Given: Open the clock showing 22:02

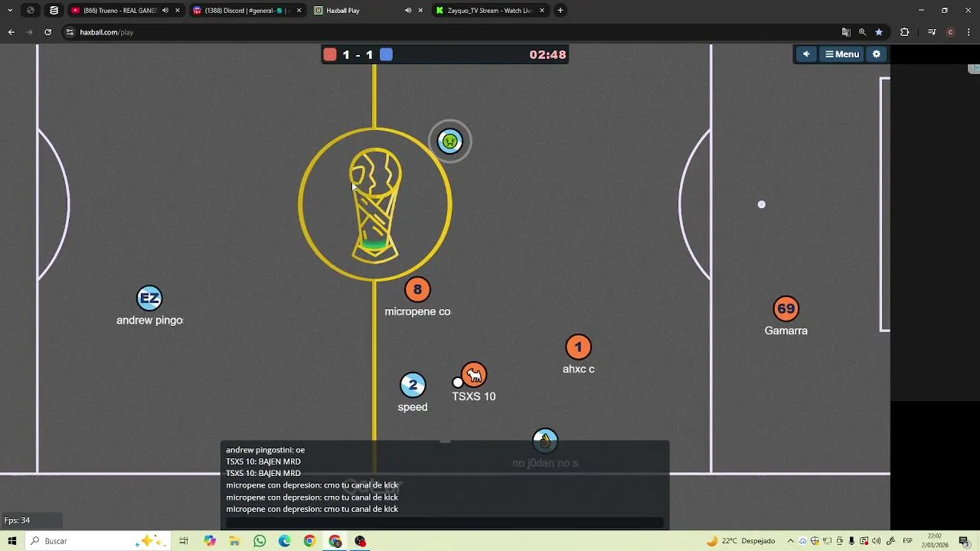Looking at the screenshot, I should [x=936, y=541].
